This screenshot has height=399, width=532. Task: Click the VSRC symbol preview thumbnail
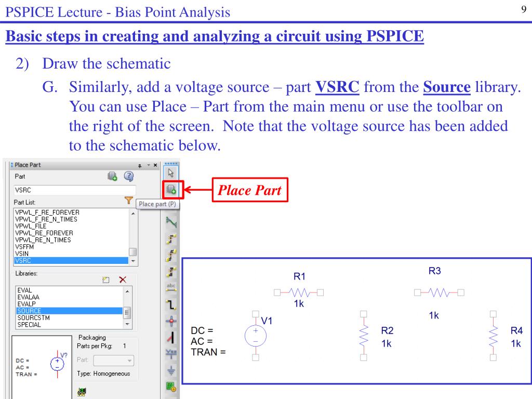[x=42, y=367]
